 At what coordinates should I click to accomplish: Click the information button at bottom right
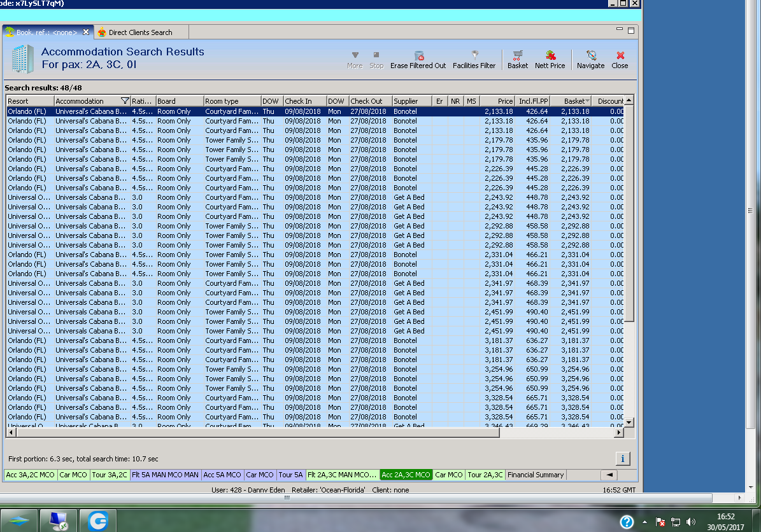pyautogui.click(x=623, y=458)
